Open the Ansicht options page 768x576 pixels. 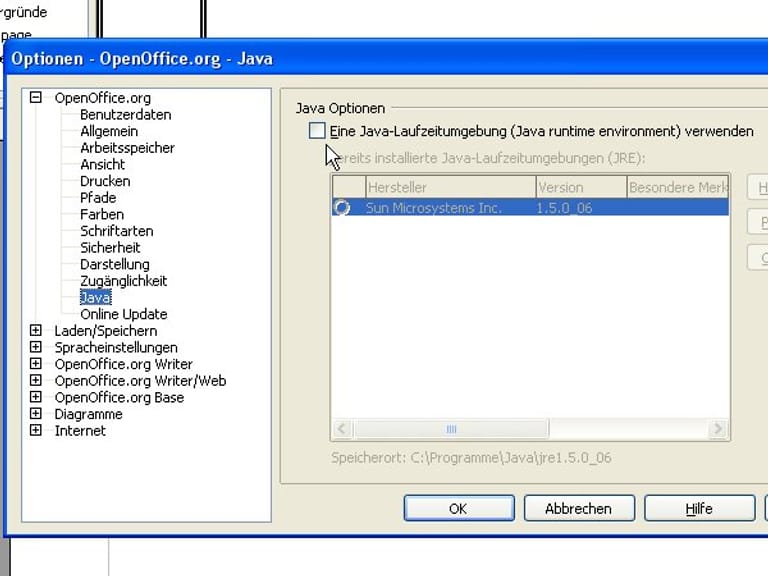click(x=103, y=165)
